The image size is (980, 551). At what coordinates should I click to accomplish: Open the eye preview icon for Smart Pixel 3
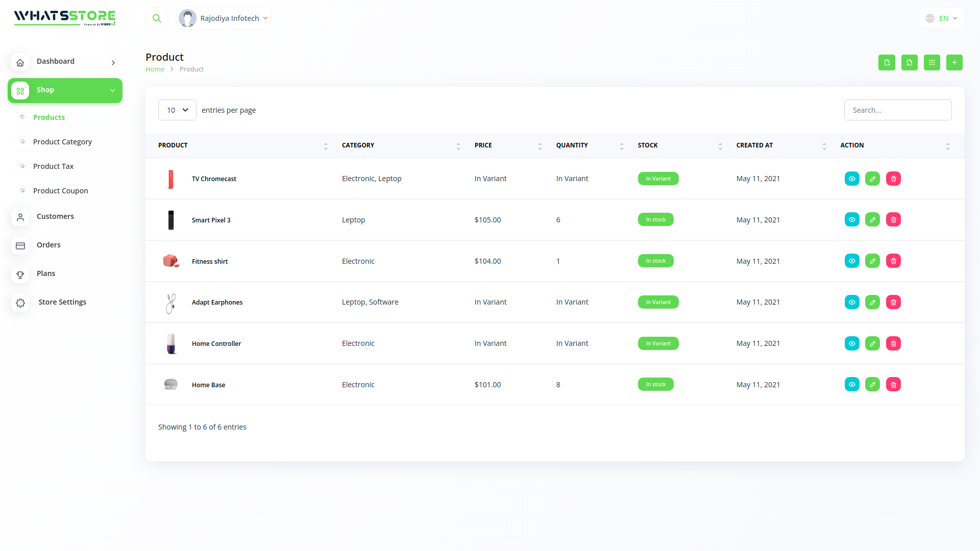click(852, 219)
